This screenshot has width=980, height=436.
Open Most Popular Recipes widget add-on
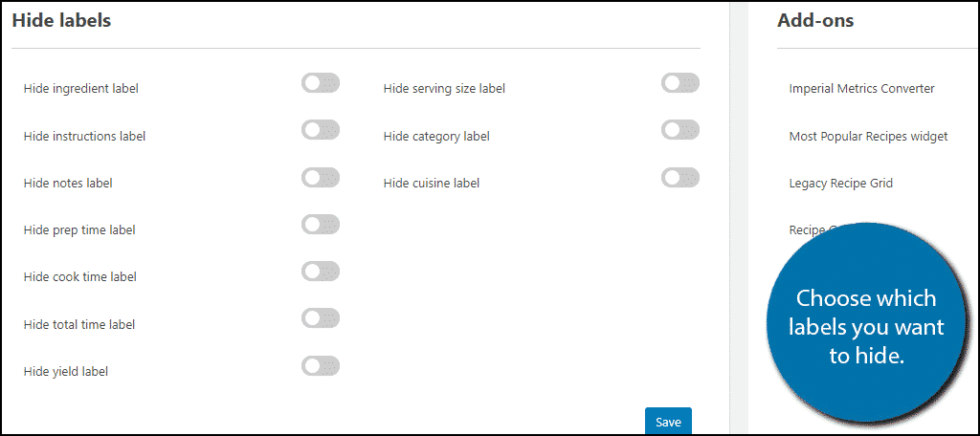pyautogui.click(x=868, y=136)
